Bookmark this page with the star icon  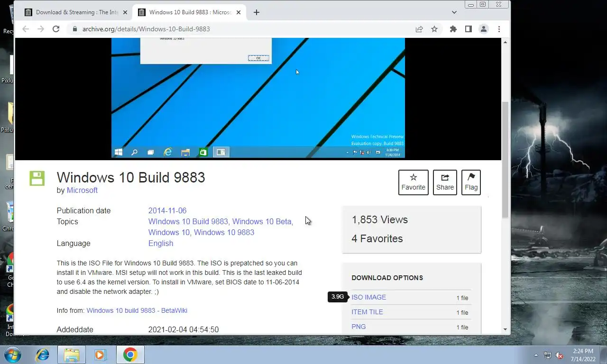(x=434, y=29)
